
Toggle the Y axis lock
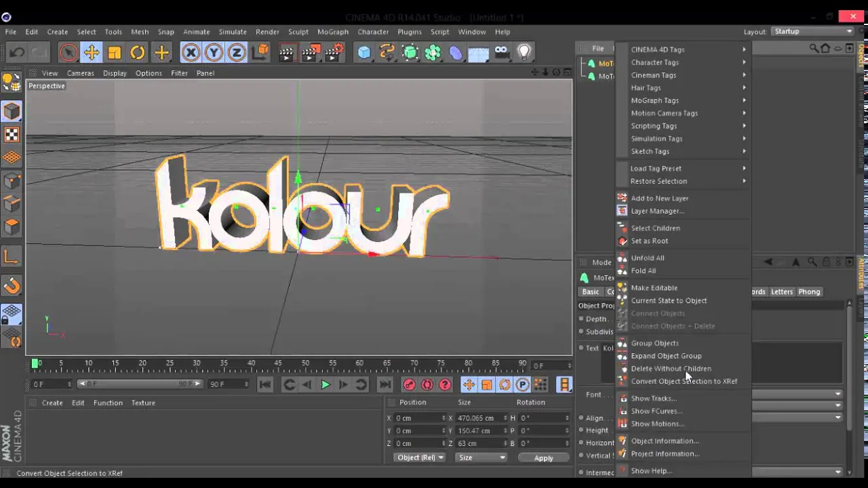click(x=214, y=52)
